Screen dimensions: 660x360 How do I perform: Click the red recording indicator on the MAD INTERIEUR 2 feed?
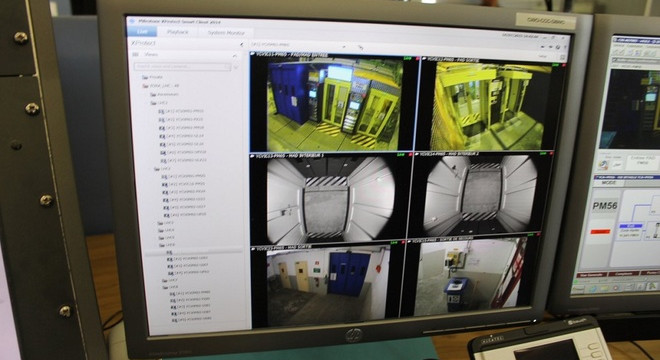pos(551,154)
